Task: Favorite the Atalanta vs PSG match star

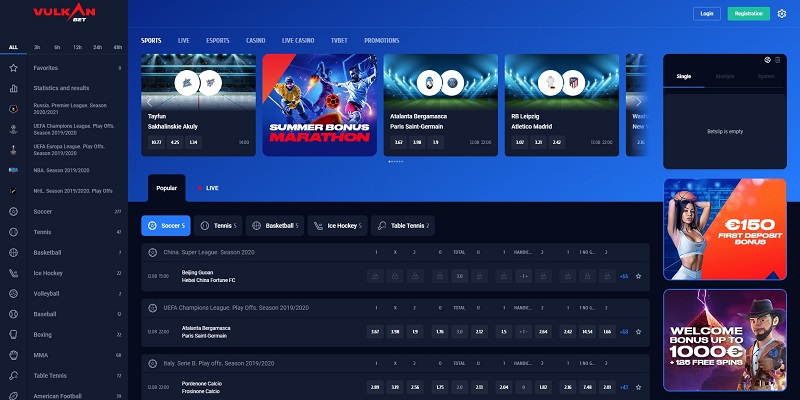Action: coord(638,332)
